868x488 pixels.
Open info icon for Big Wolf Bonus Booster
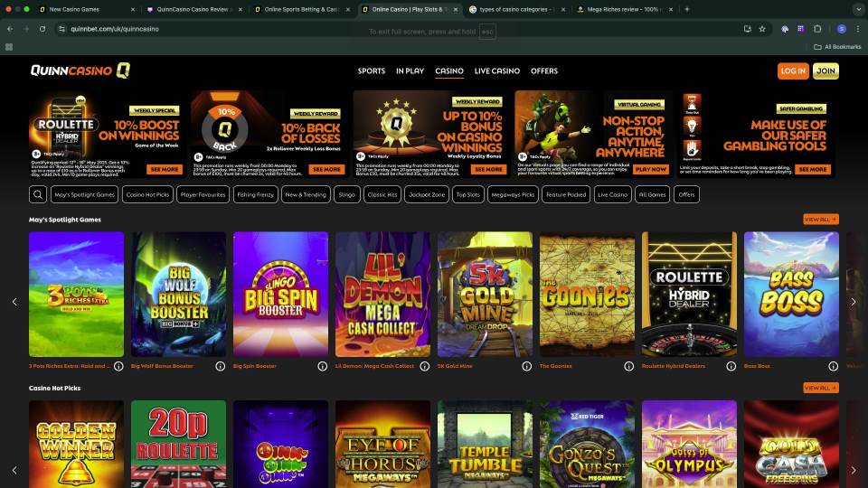click(x=221, y=366)
